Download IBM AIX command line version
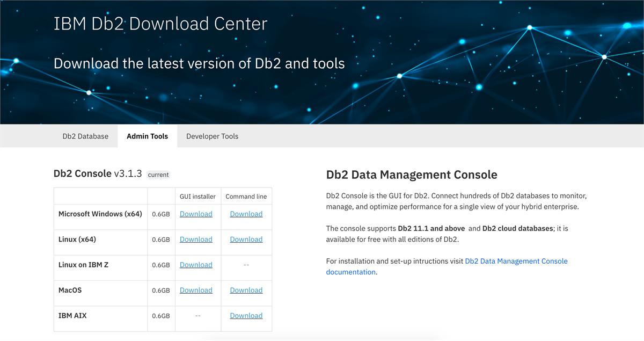The image size is (644, 341). tap(246, 316)
